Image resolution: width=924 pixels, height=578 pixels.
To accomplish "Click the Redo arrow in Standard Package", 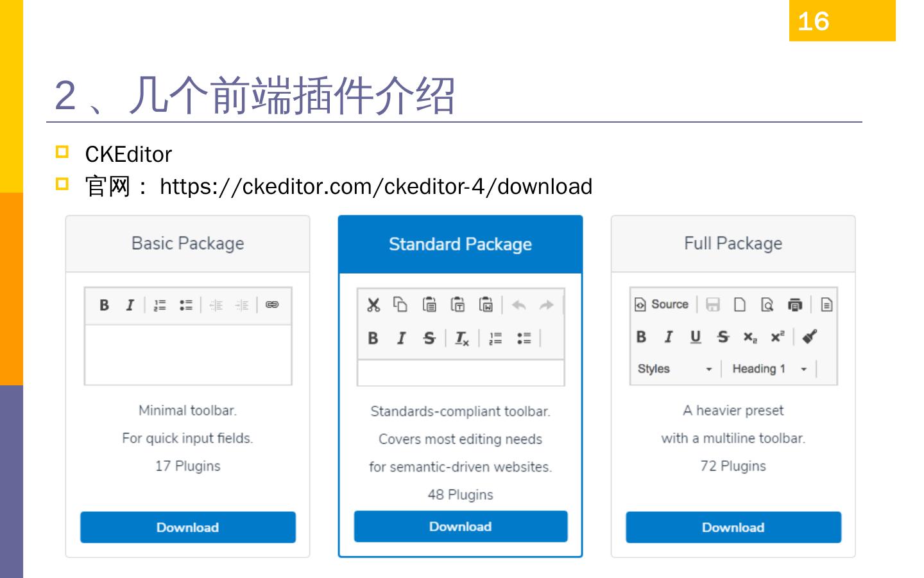I will 546,305.
